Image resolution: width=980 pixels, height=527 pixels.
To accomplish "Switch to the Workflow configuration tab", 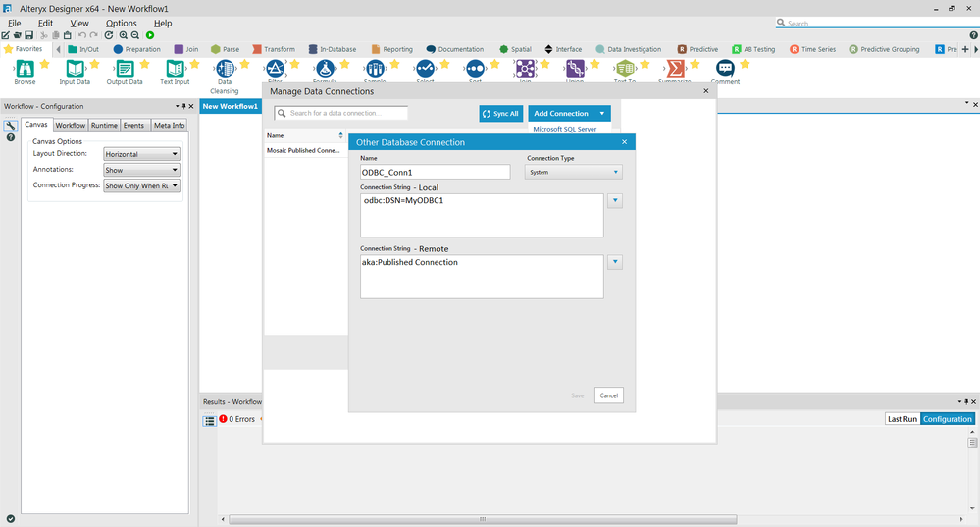I will (x=70, y=125).
